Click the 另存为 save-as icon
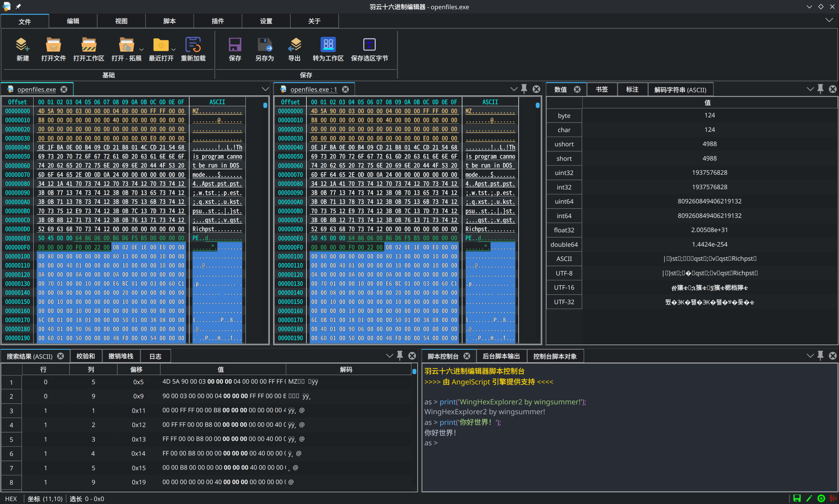This screenshot has height=504, width=839. [264, 45]
